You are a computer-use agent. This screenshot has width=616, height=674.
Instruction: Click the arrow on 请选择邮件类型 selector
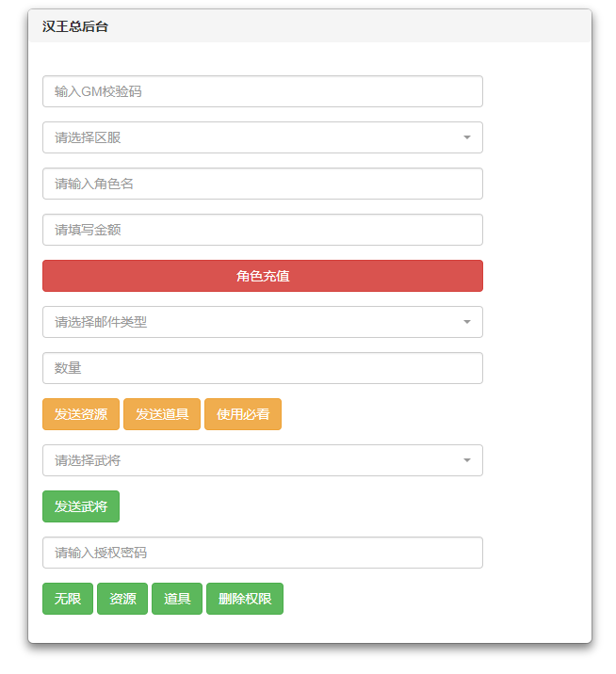coord(466,322)
